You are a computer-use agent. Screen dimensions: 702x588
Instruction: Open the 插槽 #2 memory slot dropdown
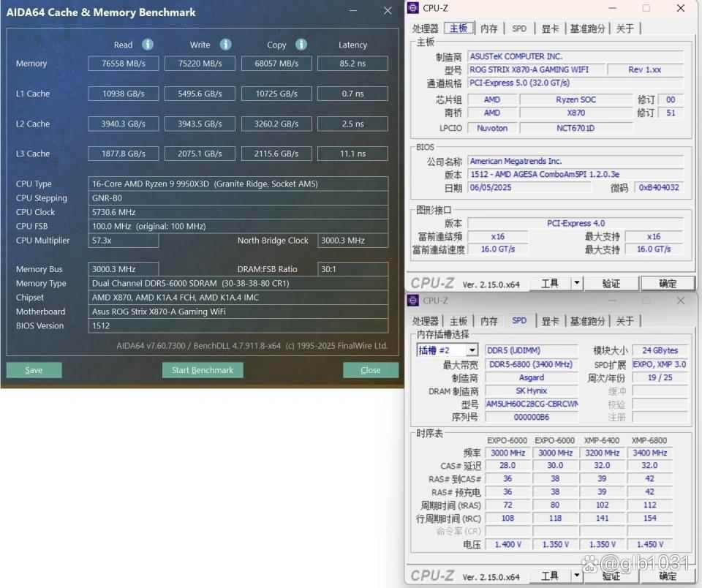point(471,350)
